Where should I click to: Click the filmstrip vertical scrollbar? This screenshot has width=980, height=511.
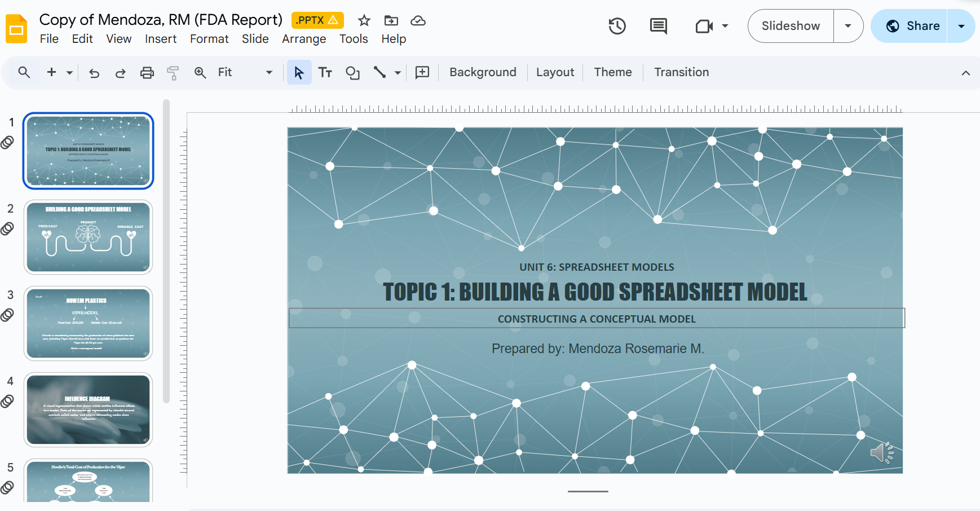(x=166, y=252)
